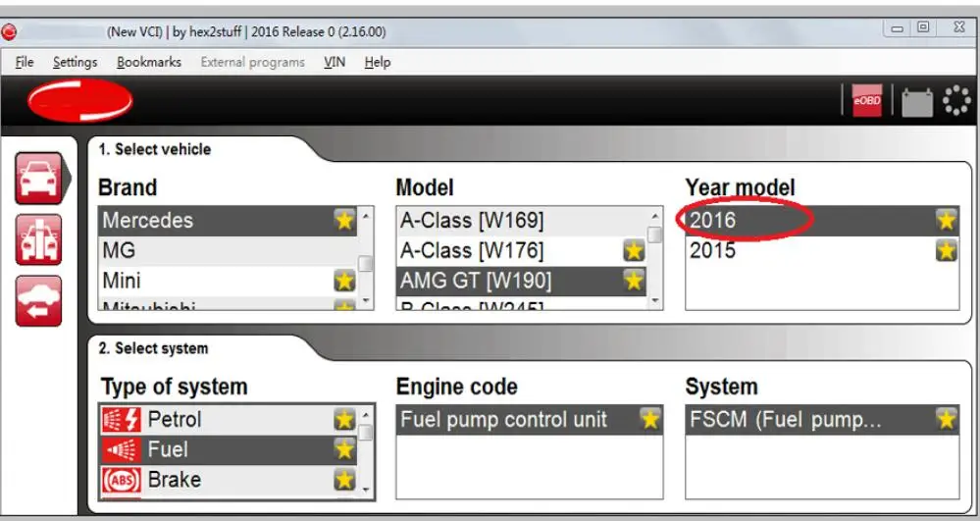This screenshot has width=980, height=521.
Task: Open the VIN menu
Action: 335,62
